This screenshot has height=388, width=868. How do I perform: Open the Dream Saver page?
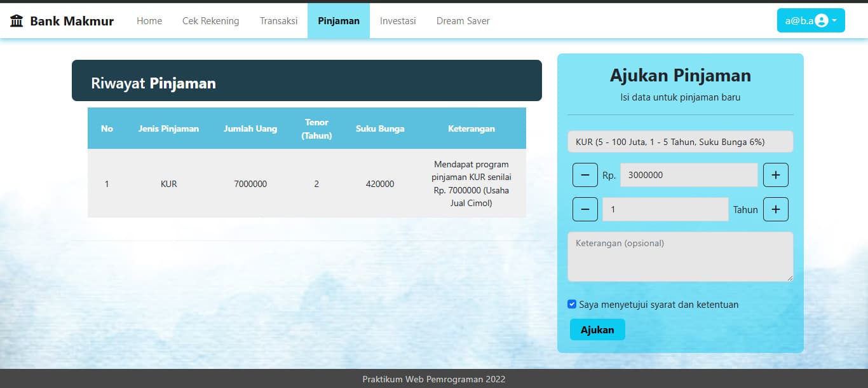463,20
